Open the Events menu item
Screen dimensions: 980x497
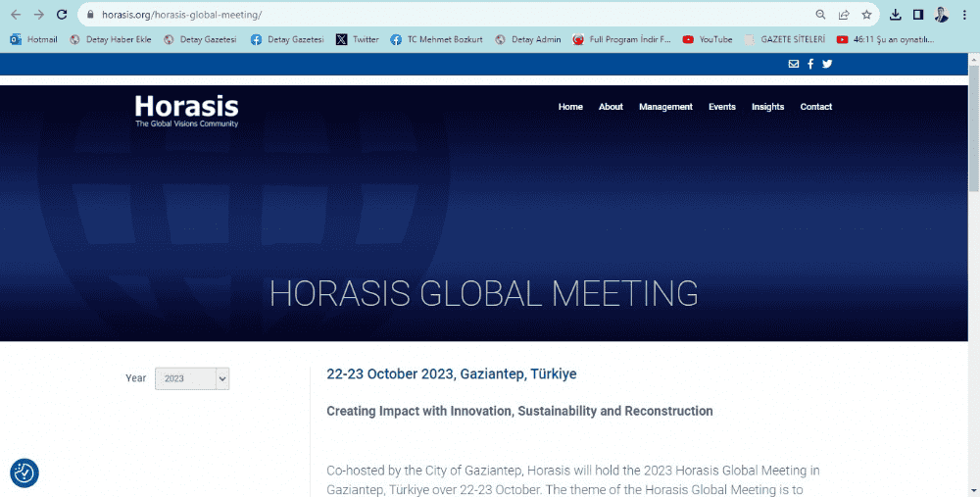(722, 107)
